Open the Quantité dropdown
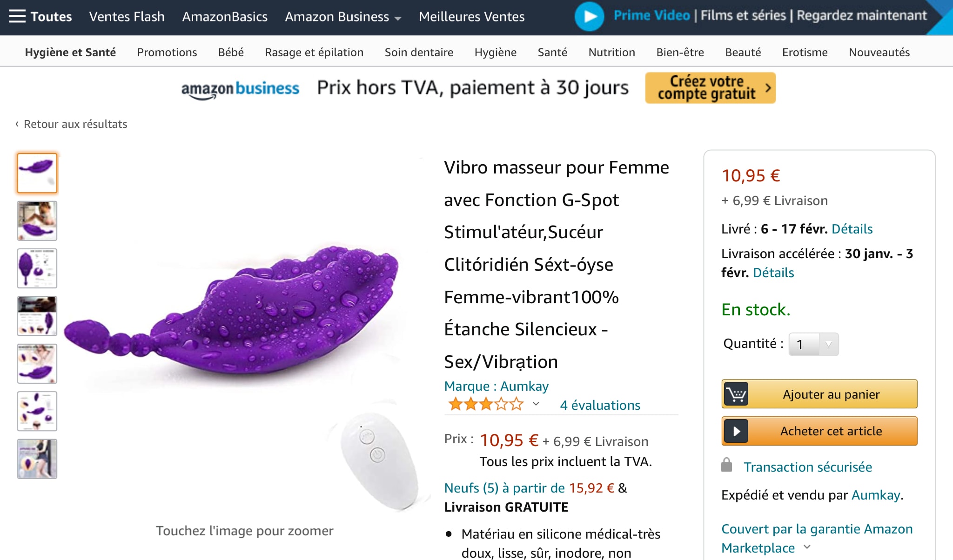 (x=813, y=345)
